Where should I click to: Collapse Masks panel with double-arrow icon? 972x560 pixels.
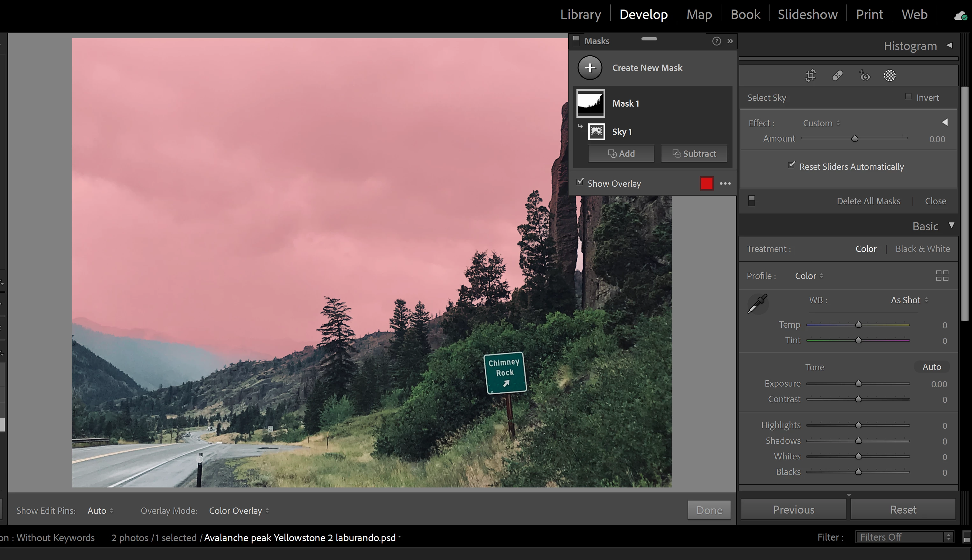point(730,41)
